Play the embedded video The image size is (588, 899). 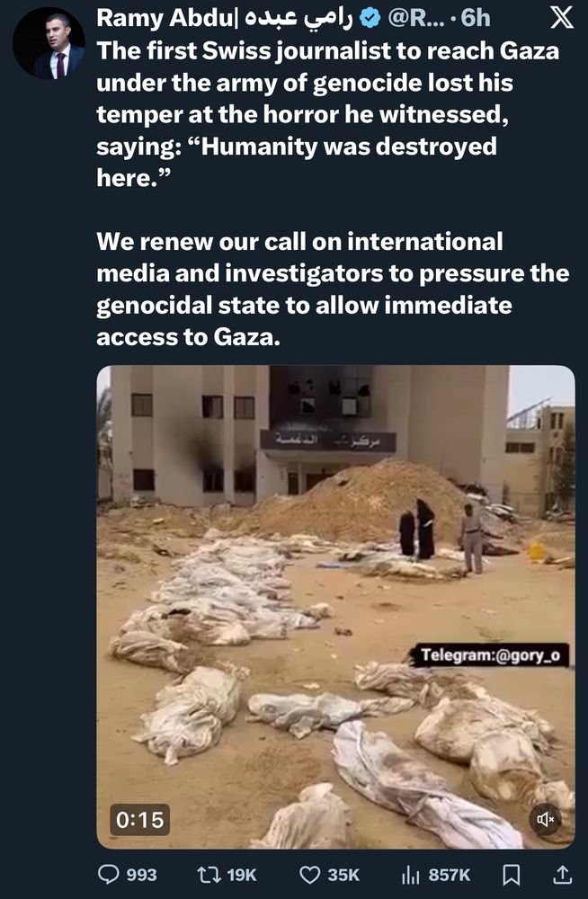click(335, 607)
